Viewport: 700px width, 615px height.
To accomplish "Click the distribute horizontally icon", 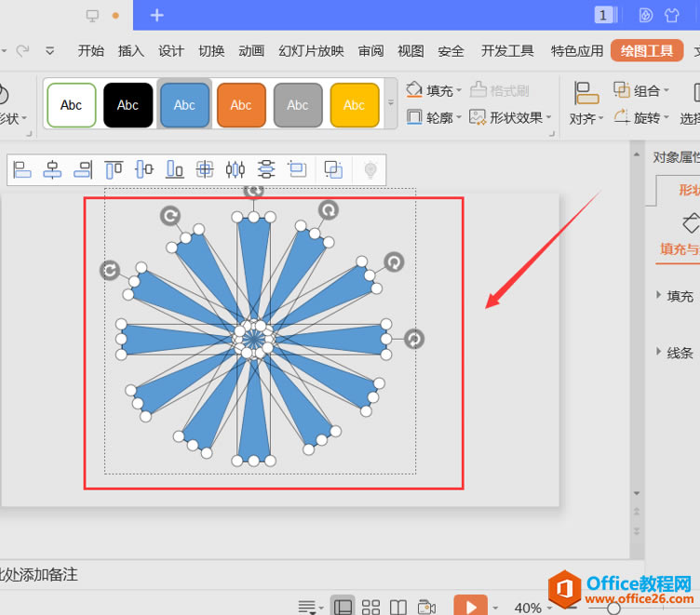I will click(x=236, y=169).
